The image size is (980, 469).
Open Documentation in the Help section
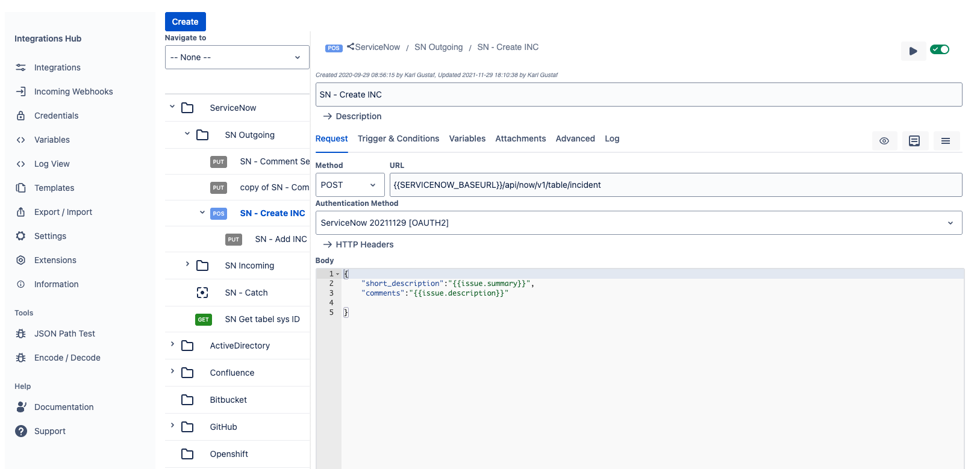coord(64,407)
